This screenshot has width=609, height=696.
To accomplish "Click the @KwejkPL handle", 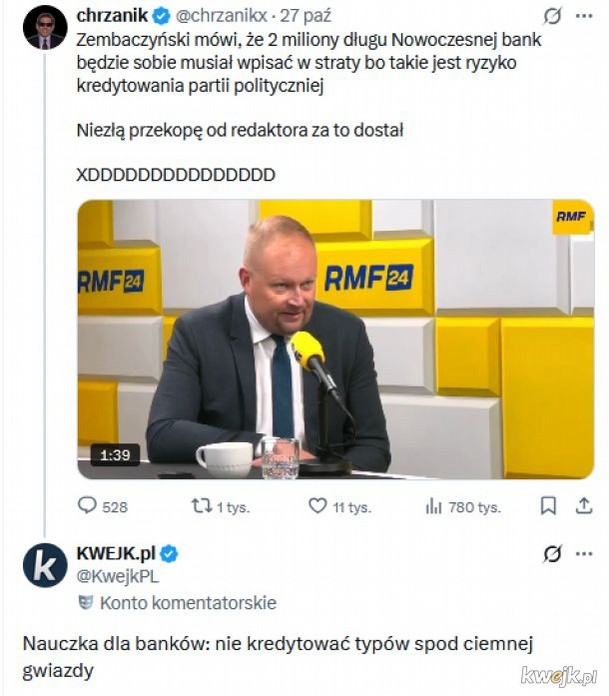I will [117, 576].
